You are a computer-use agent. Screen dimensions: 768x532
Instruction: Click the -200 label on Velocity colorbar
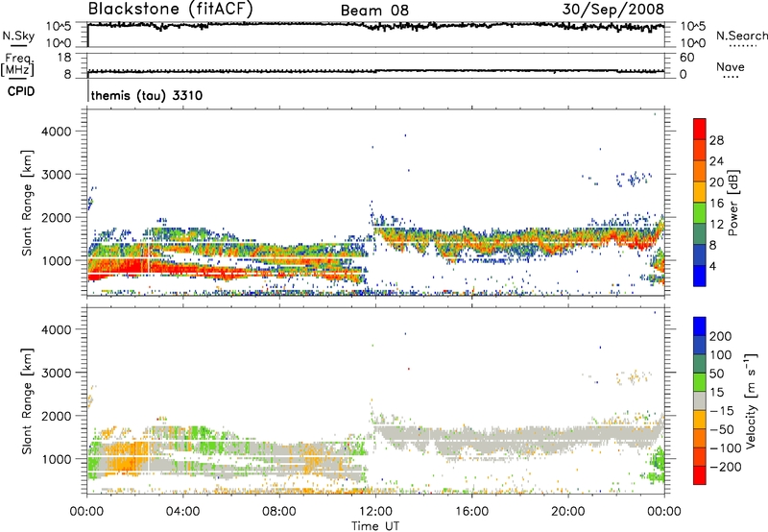(725, 467)
